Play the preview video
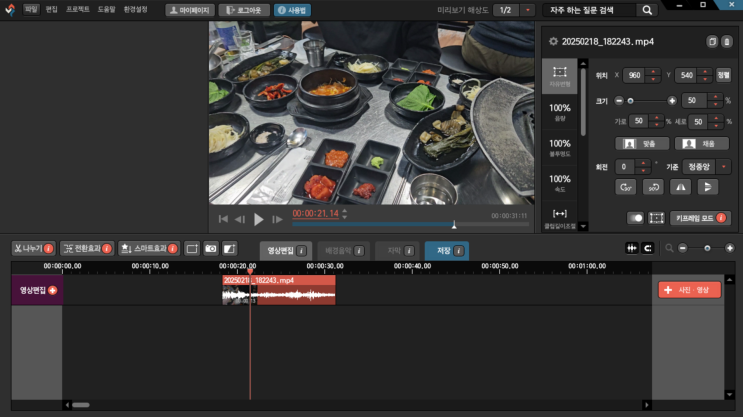This screenshot has width=743, height=417. click(259, 219)
